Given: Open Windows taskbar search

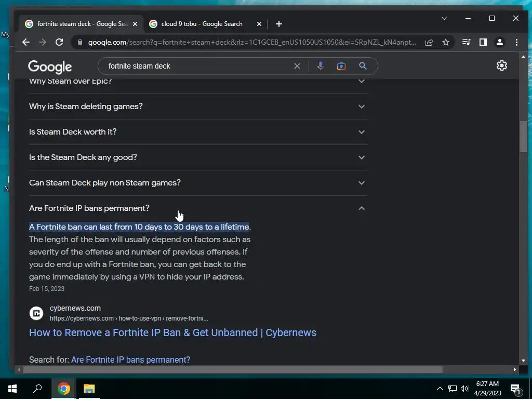Looking at the screenshot, I should click(x=37, y=389).
